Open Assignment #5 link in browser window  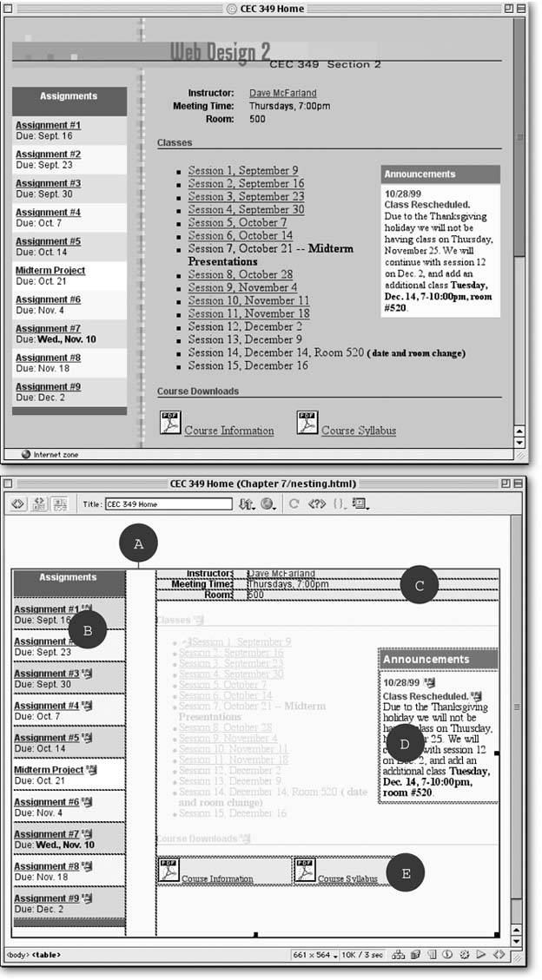pyautogui.click(x=48, y=241)
